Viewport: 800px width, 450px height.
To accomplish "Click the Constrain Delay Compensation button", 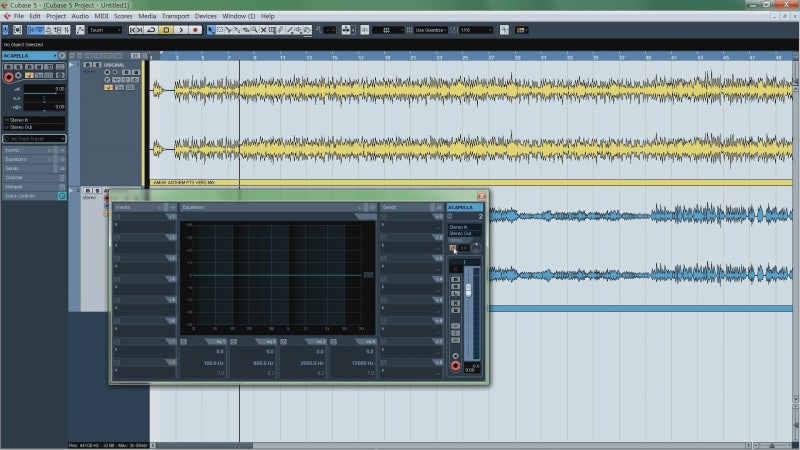I will coord(17,30).
